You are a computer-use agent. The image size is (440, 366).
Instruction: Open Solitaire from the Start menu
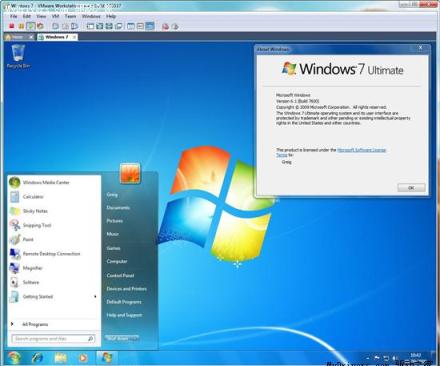tap(54, 282)
